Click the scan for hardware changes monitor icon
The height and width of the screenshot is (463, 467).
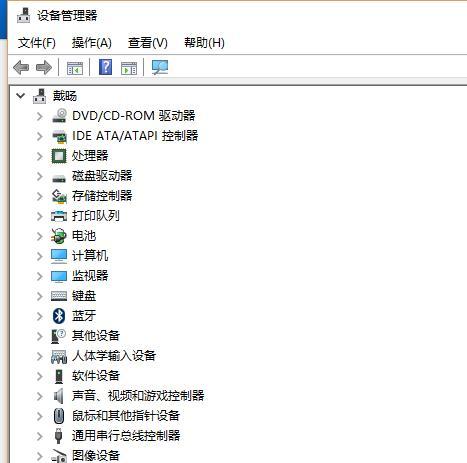point(160,67)
